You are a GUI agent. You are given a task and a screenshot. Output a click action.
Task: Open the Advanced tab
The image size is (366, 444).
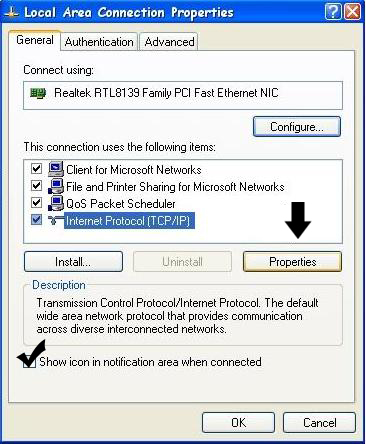[x=169, y=42]
